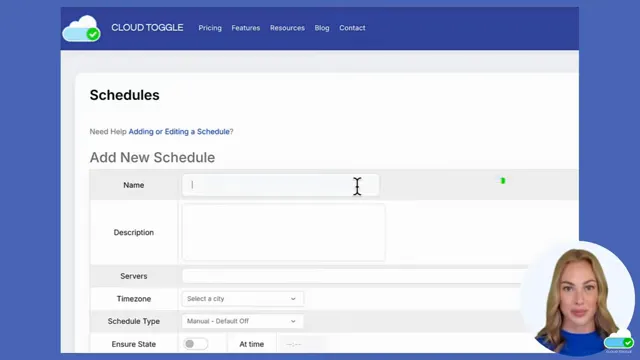Click the Name row label
The image size is (640, 360).
click(x=133, y=185)
